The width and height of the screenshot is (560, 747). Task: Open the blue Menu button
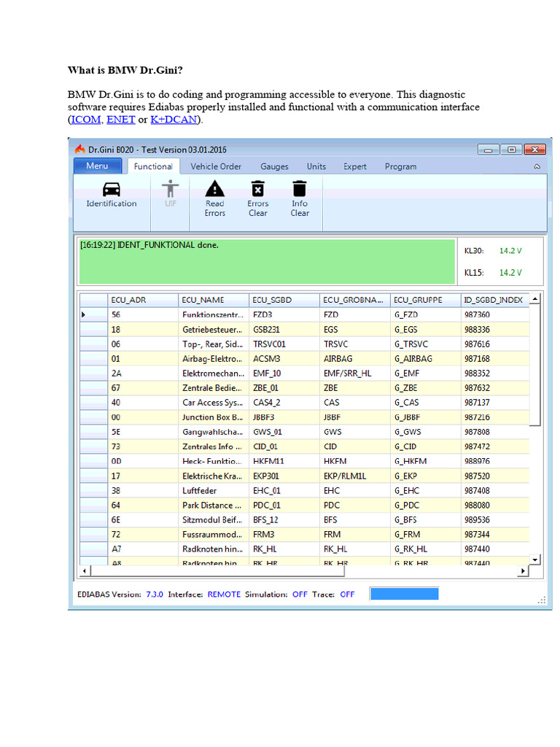click(97, 166)
